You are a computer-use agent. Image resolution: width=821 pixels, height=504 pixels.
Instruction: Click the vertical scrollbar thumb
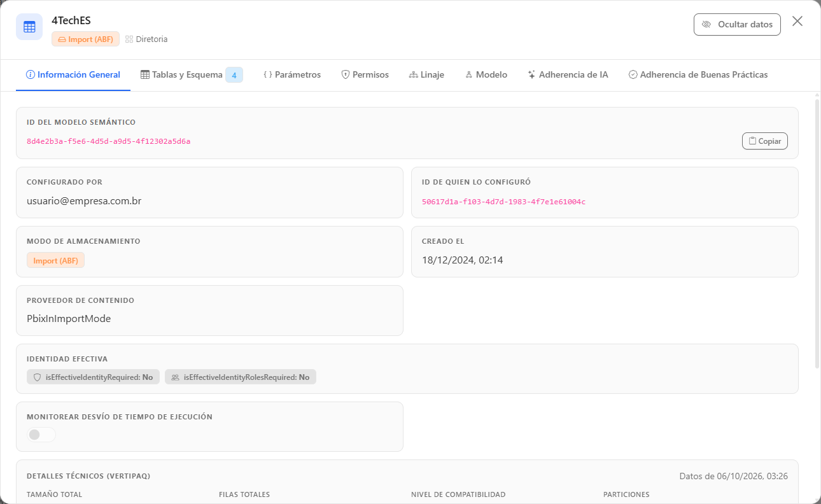click(817, 232)
